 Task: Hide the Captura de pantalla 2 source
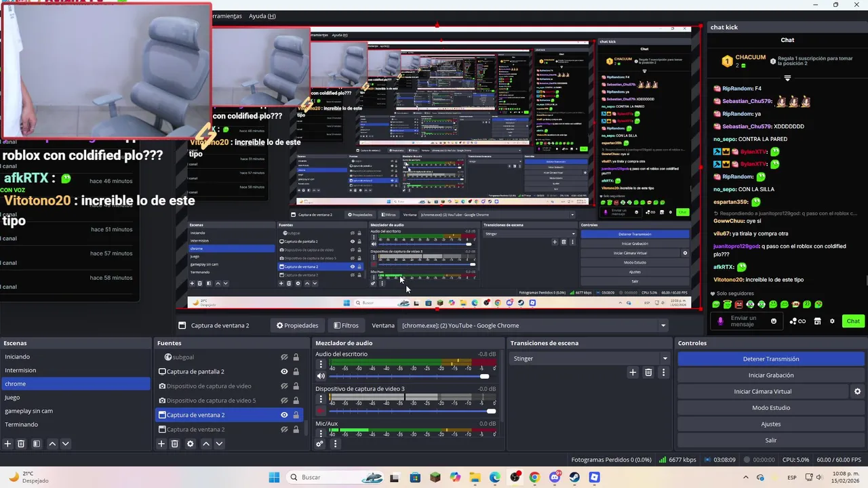(x=284, y=371)
